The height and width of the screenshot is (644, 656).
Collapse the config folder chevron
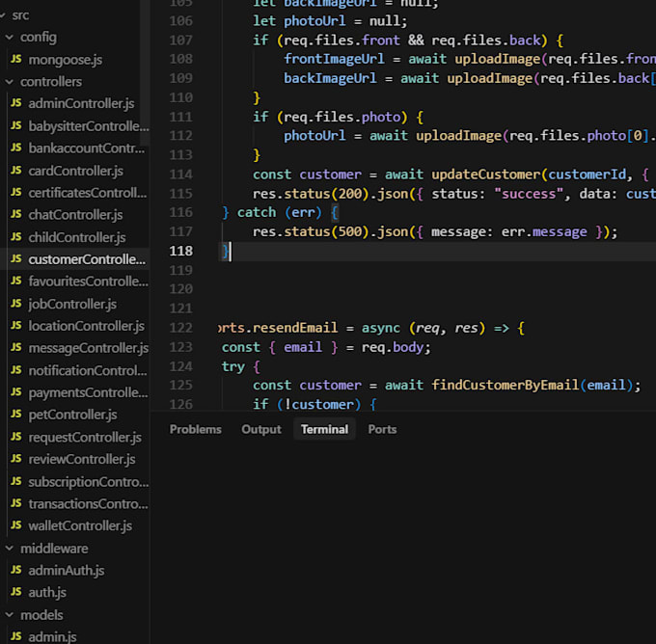[x=10, y=38]
